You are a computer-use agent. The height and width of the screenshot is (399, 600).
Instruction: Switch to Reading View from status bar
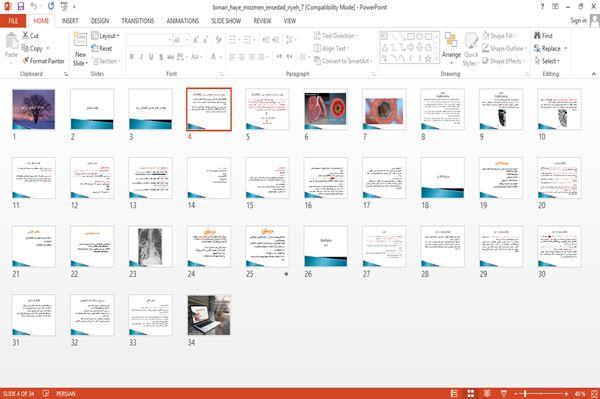(487, 393)
